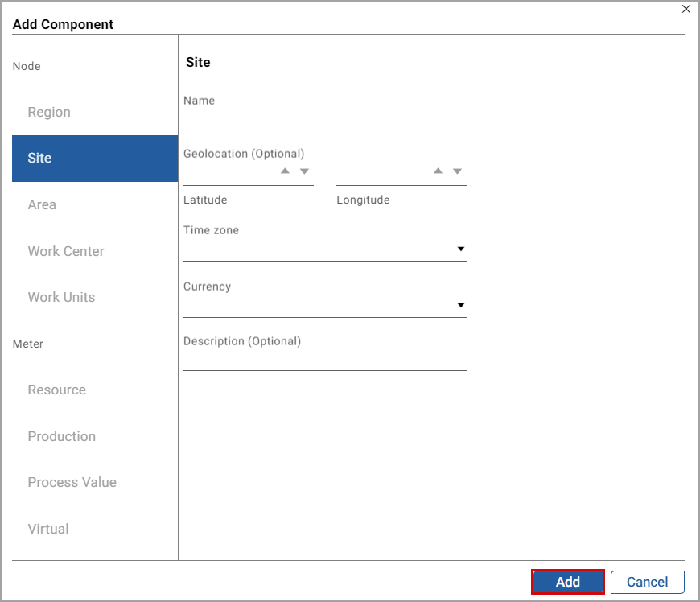Screen dimensions: 700x602
Task: Focus the Name text field
Action: tap(324, 120)
